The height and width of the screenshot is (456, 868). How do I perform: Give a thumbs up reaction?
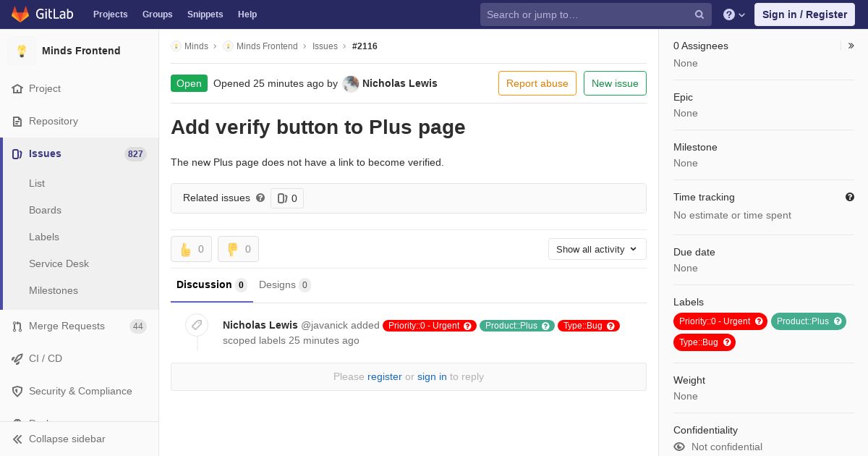pyautogui.click(x=191, y=249)
